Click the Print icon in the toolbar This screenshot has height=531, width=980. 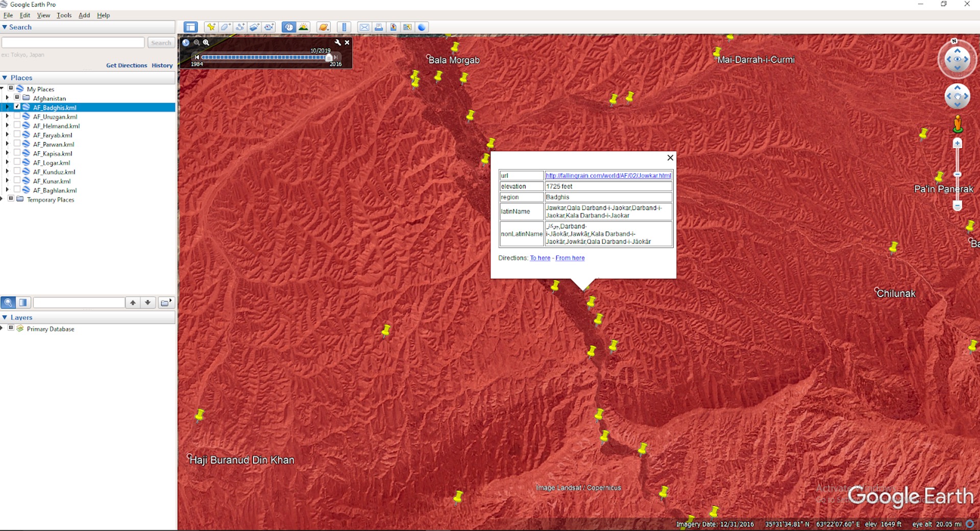(379, 27)
